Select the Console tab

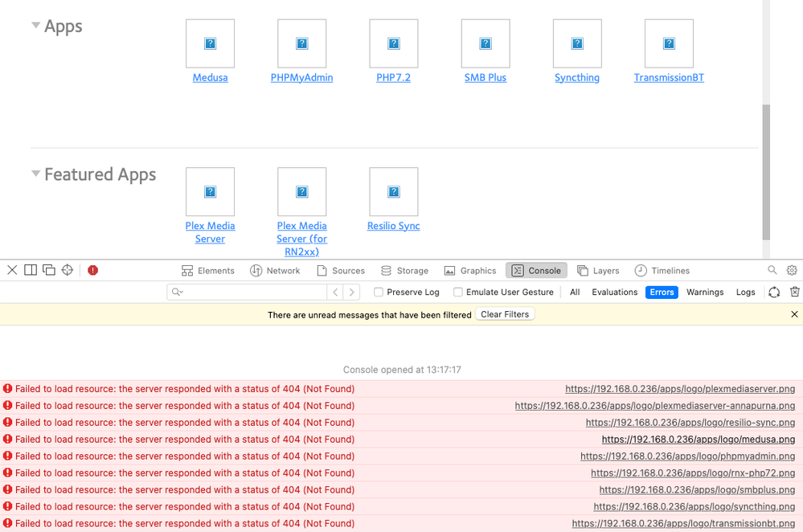click(x=536, y=270)
